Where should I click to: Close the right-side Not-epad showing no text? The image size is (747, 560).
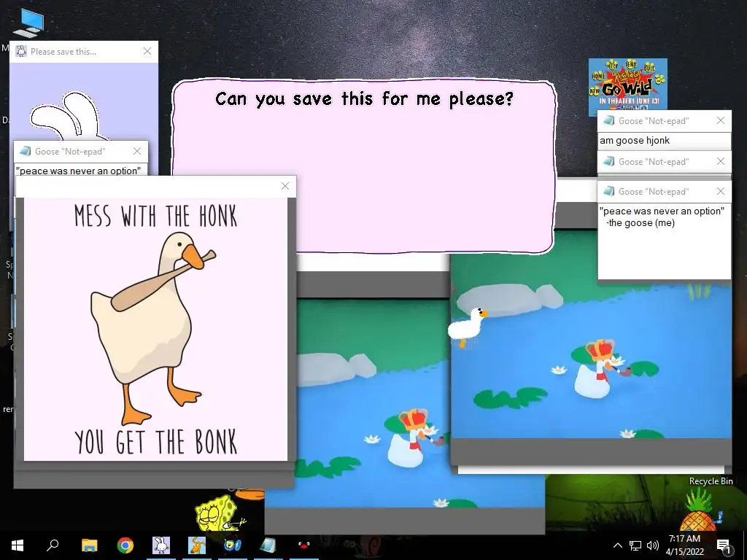720,161
